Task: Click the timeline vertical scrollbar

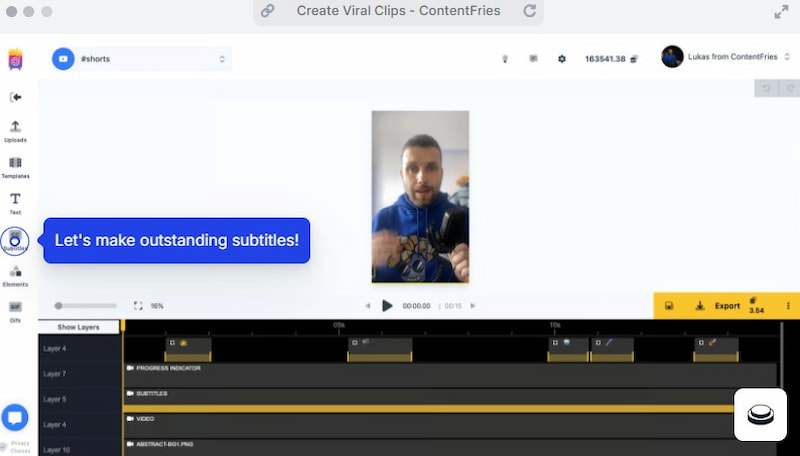Action: 781,357
